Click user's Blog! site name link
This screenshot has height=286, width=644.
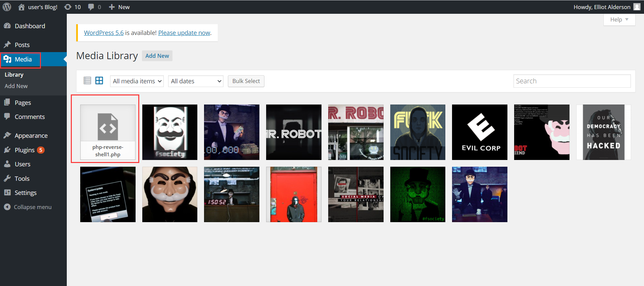pyautogui.click(x=43, y=7)
